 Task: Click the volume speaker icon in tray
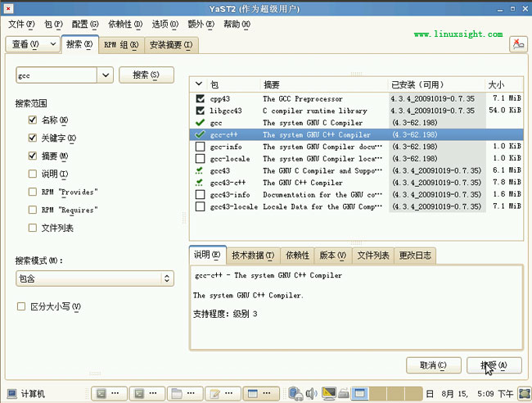[311, 393]
